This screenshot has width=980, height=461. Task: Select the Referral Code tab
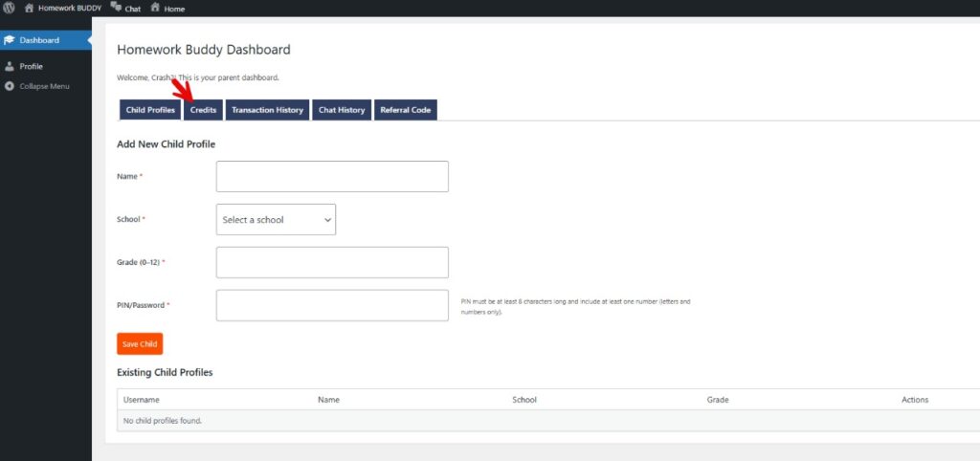406,110
